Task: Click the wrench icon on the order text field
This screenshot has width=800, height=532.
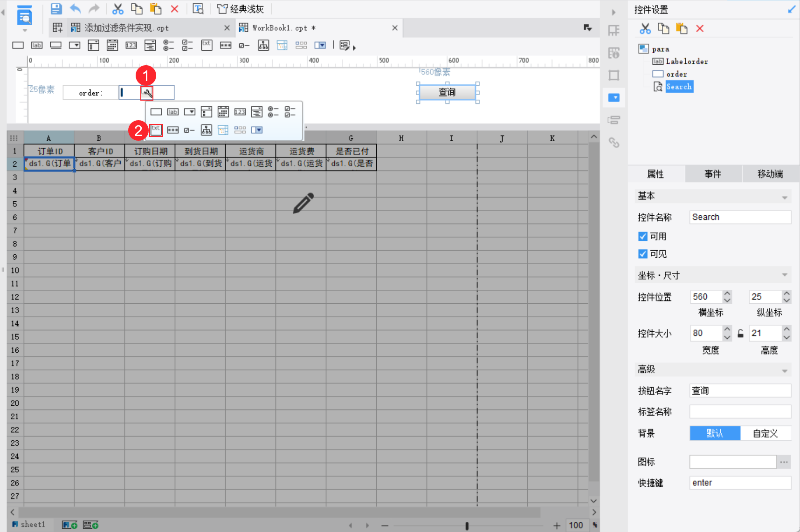Action: [147, 93]
